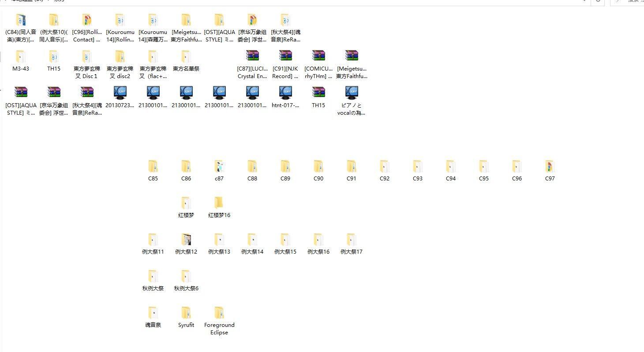Image resolution: width=644 pixels, height=352 pixels.
Task: Click the C90 folder name
Action: pyautogui.click(x=318, y=179)
